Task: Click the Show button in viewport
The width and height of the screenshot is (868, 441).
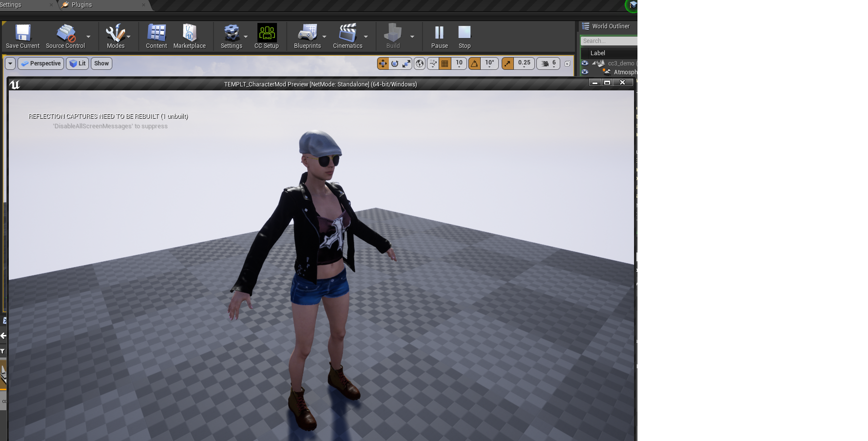Action: click(x=102, y=63)
